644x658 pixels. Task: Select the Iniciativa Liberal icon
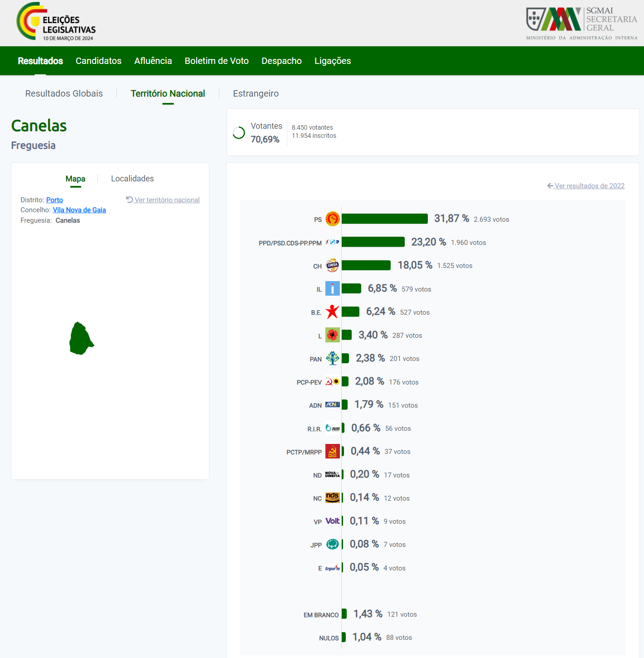(333, 288)
